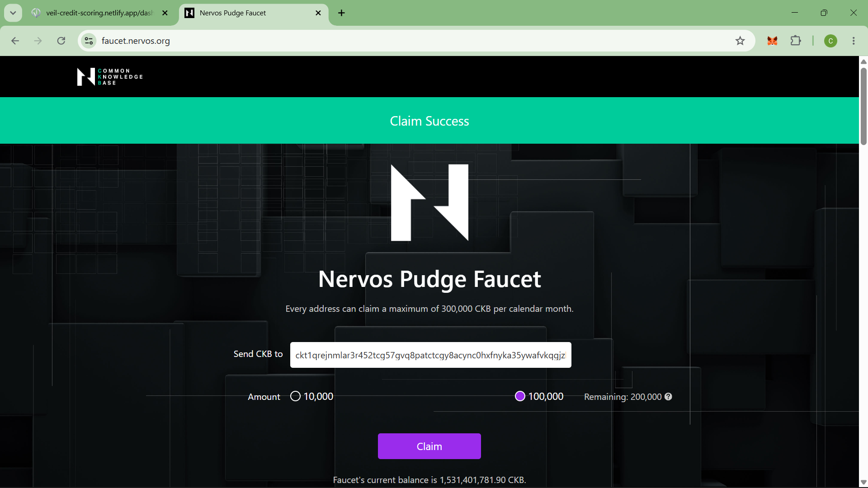Switch to the veil-credit-scoring tab

tap(100, 13)
